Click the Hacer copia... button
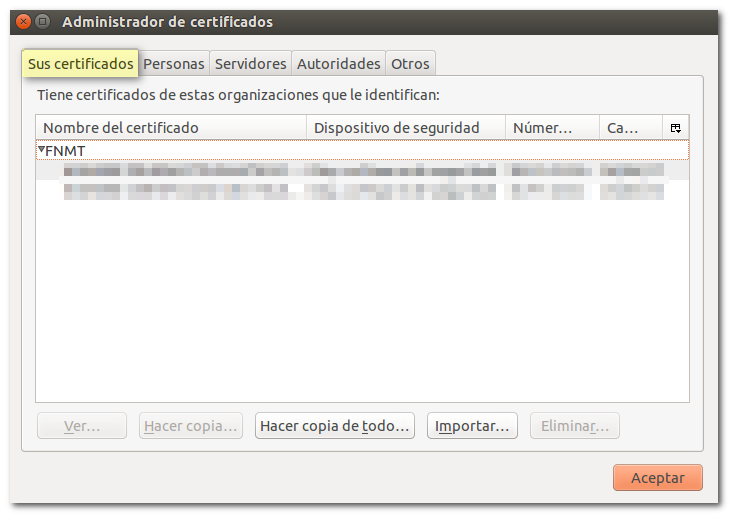 pos(191,426)
